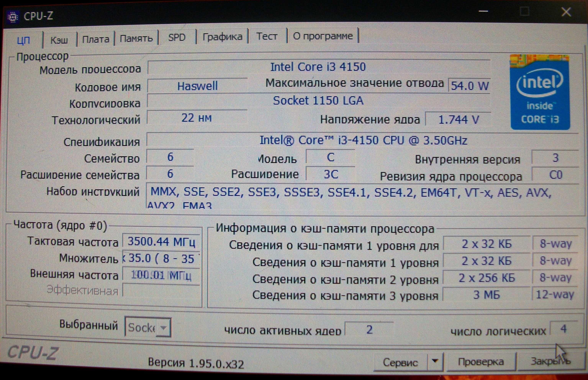Screen dimensions: 588x380
Task: Click the Intel inside Core i3 logo
Action: coord(540,92)
